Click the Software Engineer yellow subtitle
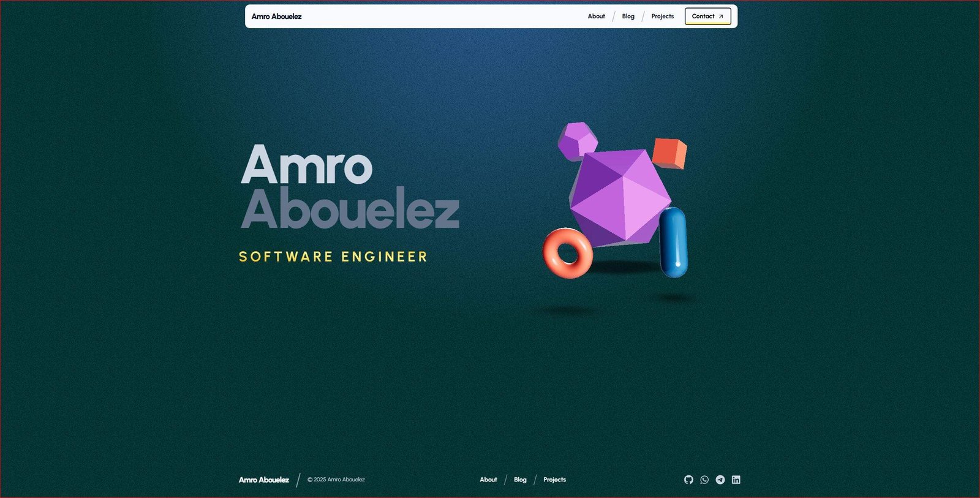Screen dimensions: 980x498 coord(333,257)
